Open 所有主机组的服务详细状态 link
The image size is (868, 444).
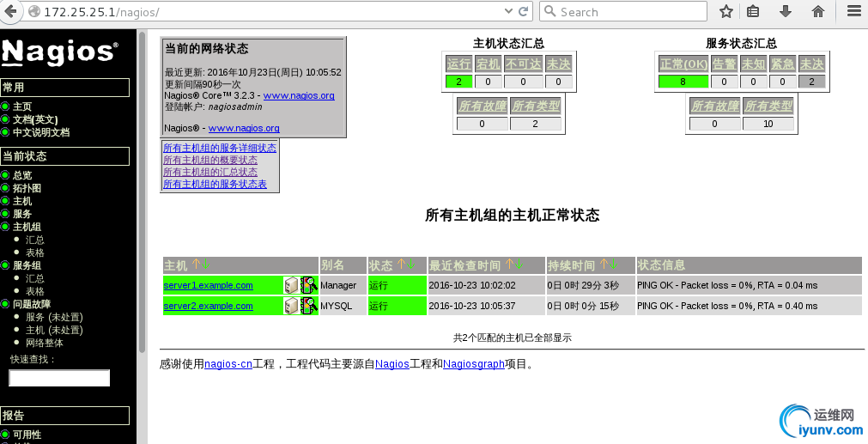tap(220, 148)
